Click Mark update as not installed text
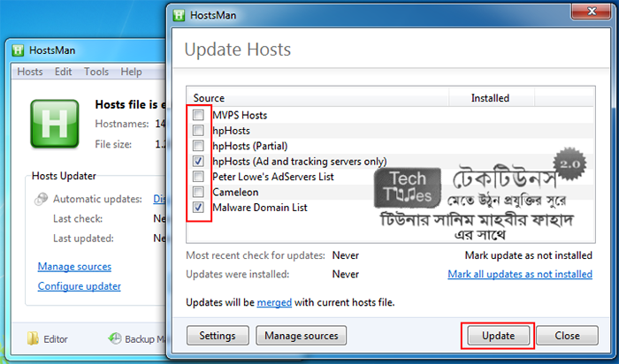 pos(529,255)
